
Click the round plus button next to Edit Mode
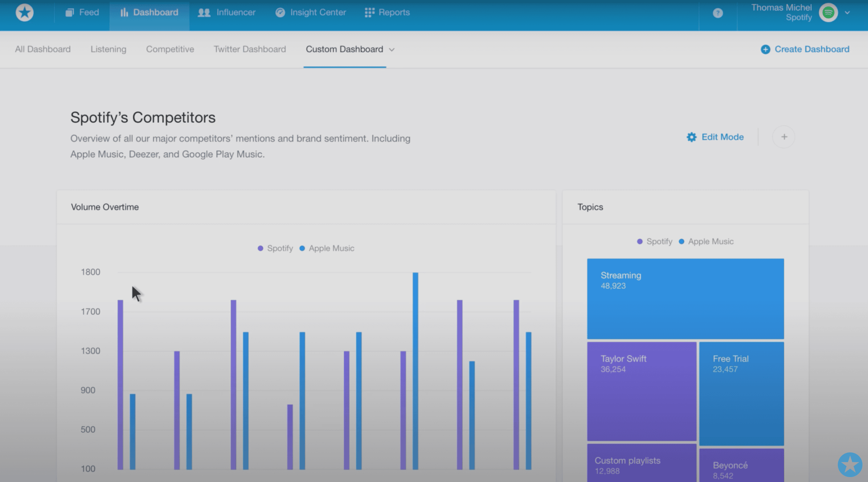(784, 137)
